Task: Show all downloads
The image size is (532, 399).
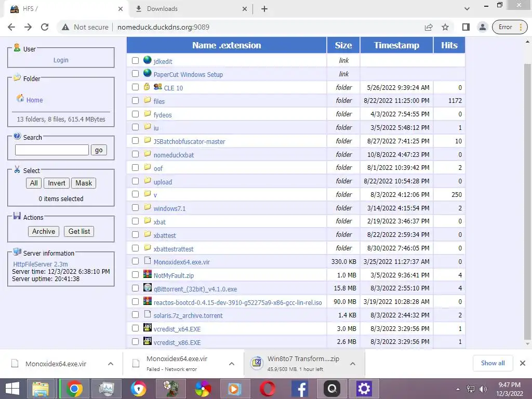Action: pos(493,363)
